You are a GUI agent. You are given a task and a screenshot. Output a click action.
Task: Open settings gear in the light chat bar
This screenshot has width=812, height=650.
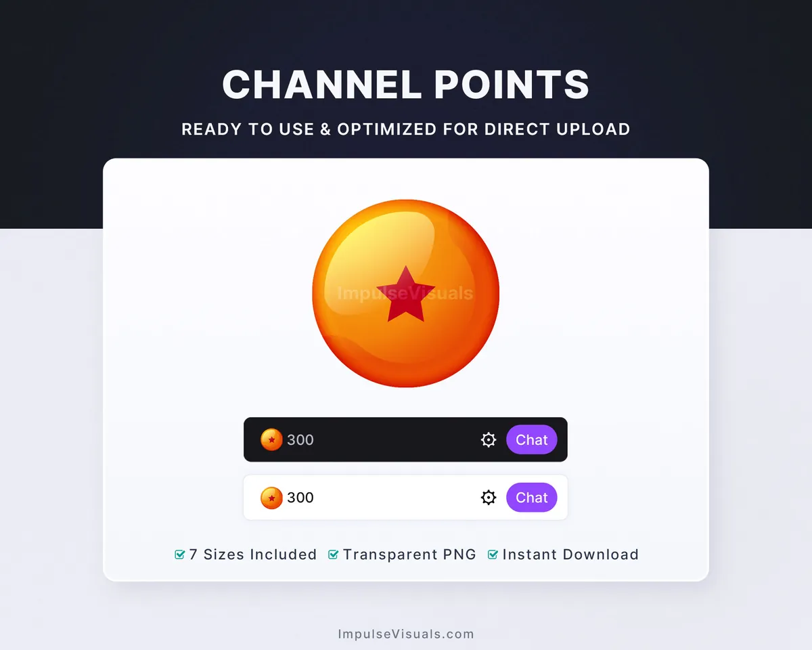489,498
